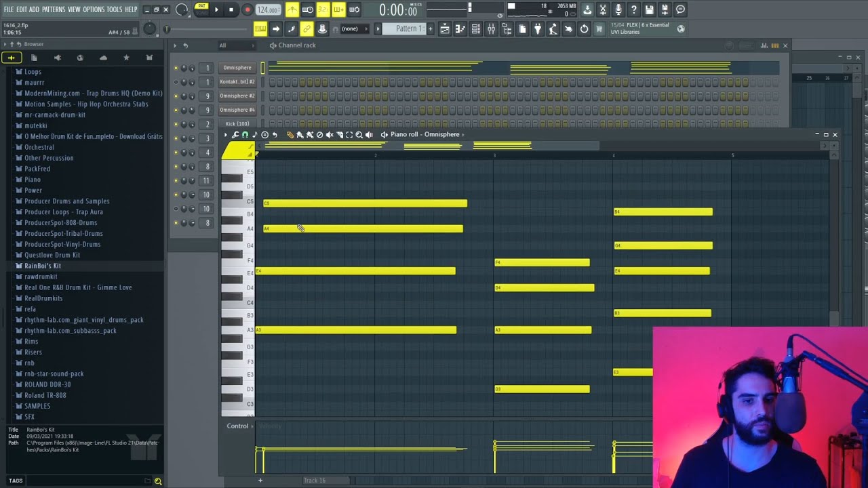Open the Piano roll view icon
Viewport: 868px width, 488px height.
click(460, 29)
